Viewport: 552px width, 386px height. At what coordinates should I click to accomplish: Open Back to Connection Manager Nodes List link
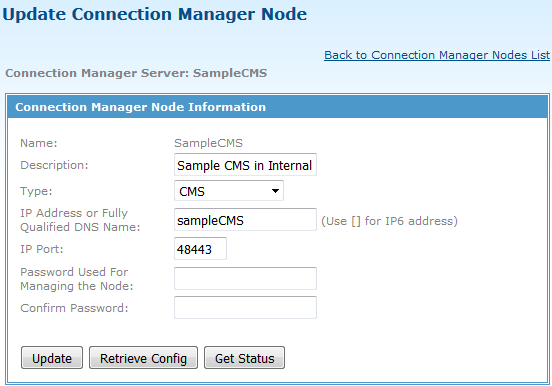[x=437, y=55]
